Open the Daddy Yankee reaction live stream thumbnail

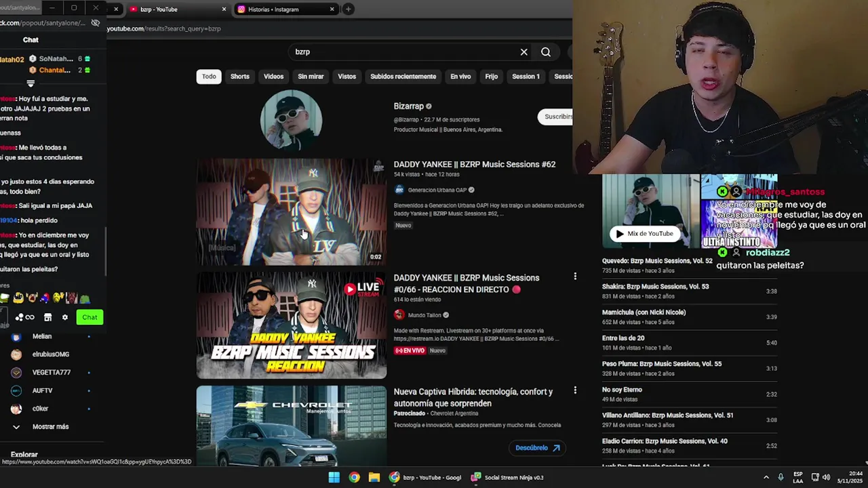pyautogui.click(x=291, y=325)
